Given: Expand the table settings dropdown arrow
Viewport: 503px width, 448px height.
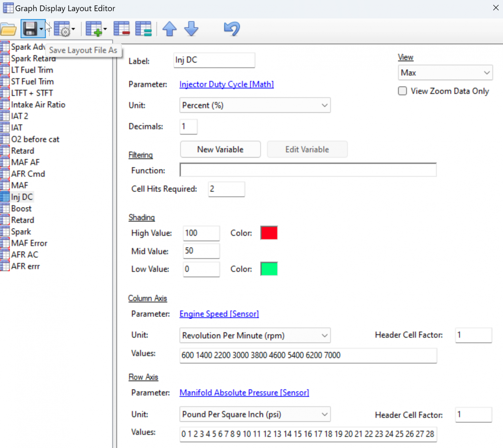Looking at the screenshot, I should click(x=73, y=29).
